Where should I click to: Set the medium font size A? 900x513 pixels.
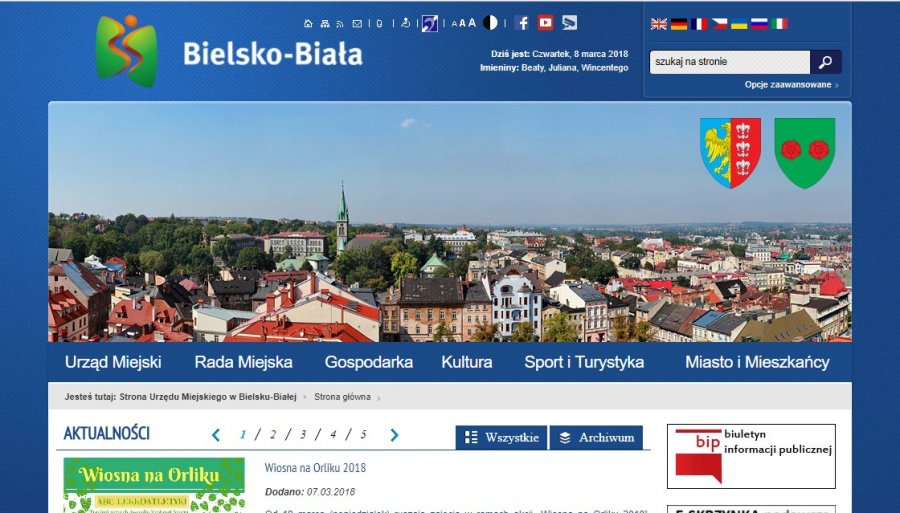tap(462, 23)
